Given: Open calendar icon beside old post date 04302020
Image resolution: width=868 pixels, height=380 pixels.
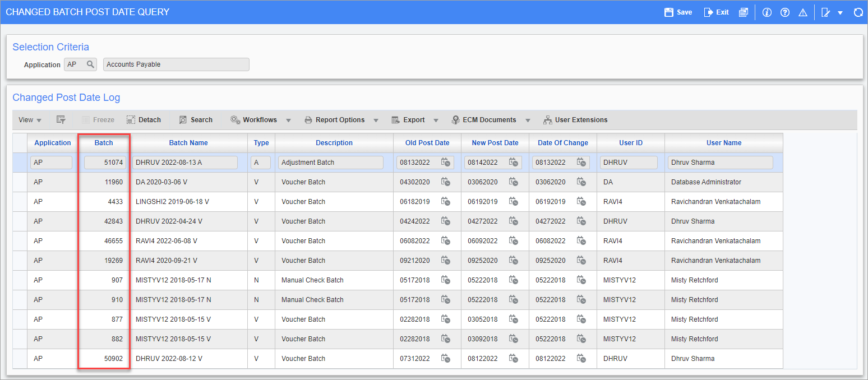Looking at the screenshot, I should [446, 182].
